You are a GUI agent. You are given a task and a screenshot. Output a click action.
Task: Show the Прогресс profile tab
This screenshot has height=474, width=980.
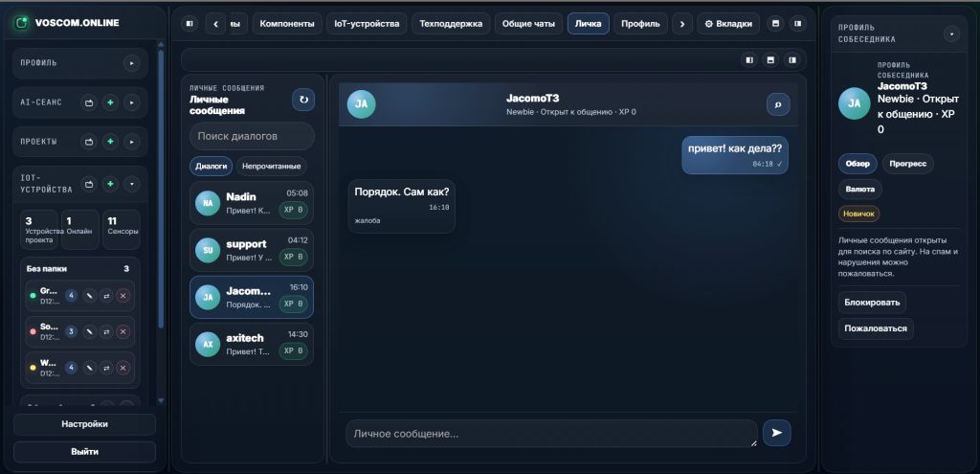[x=907, y=164]
